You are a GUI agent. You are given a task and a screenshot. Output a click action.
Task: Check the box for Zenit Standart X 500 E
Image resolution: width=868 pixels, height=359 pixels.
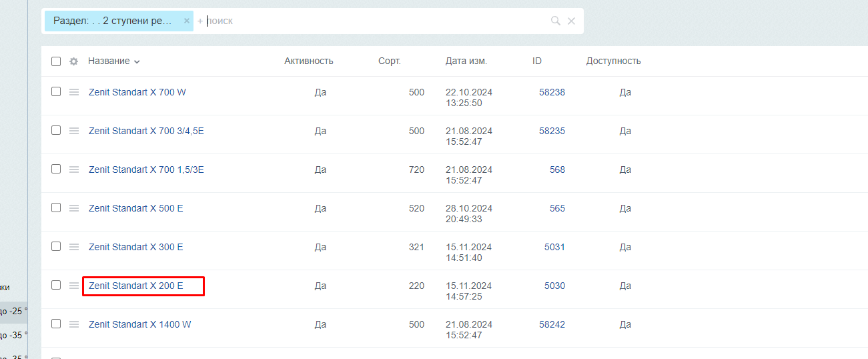56,208
